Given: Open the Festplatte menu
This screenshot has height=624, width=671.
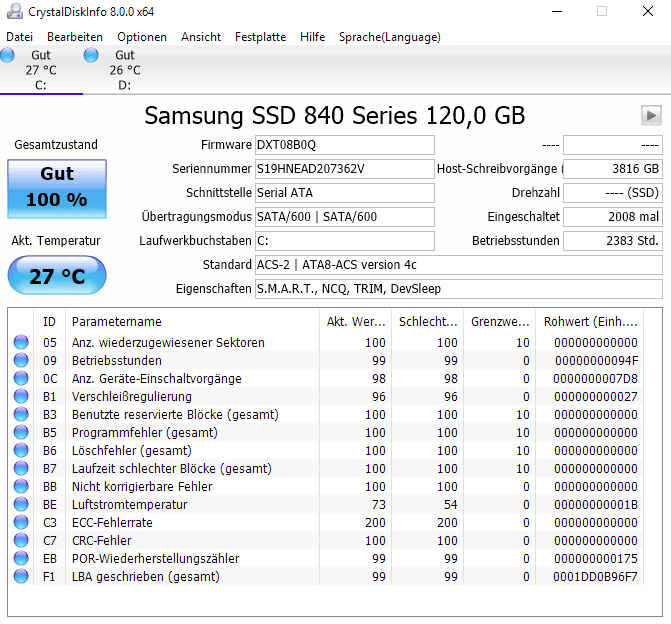Looking at the screenshot, I should pyautogui.click(x=260, y=37).
